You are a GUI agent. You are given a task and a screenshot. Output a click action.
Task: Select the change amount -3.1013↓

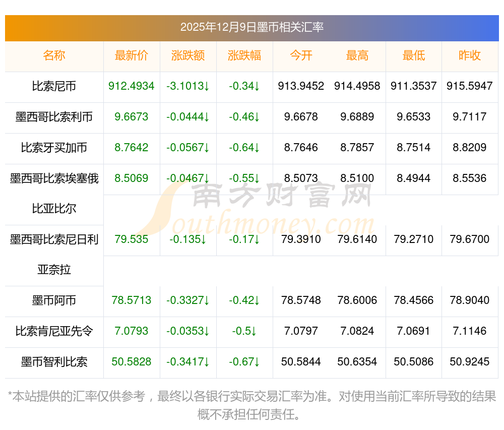coord(188,86)
